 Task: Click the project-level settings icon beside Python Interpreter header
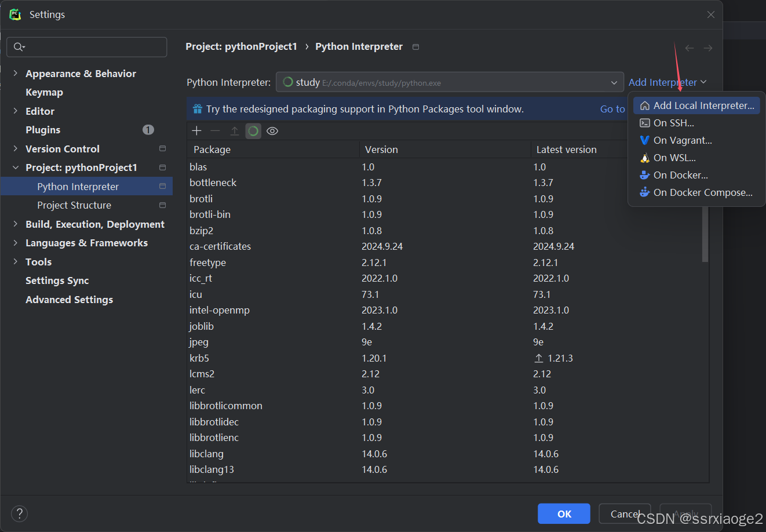[x=415, y=47]
